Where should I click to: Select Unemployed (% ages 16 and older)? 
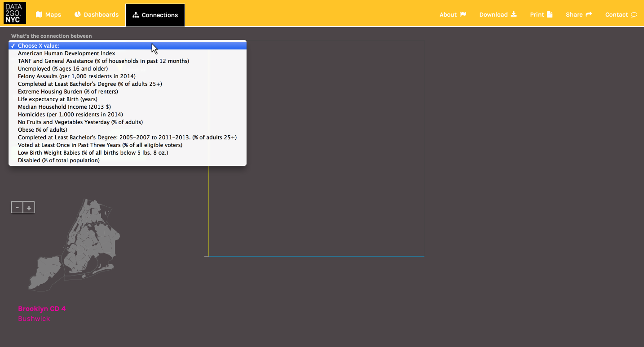click(x=128, y=69)
